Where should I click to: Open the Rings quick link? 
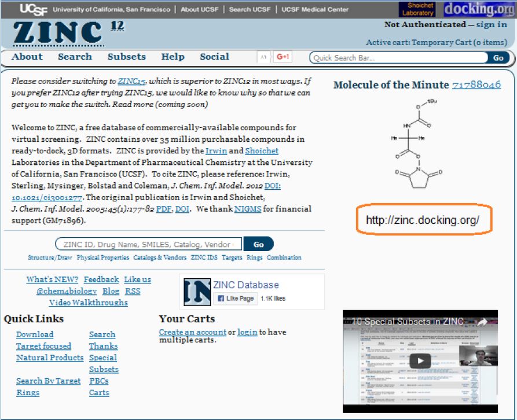28,393
